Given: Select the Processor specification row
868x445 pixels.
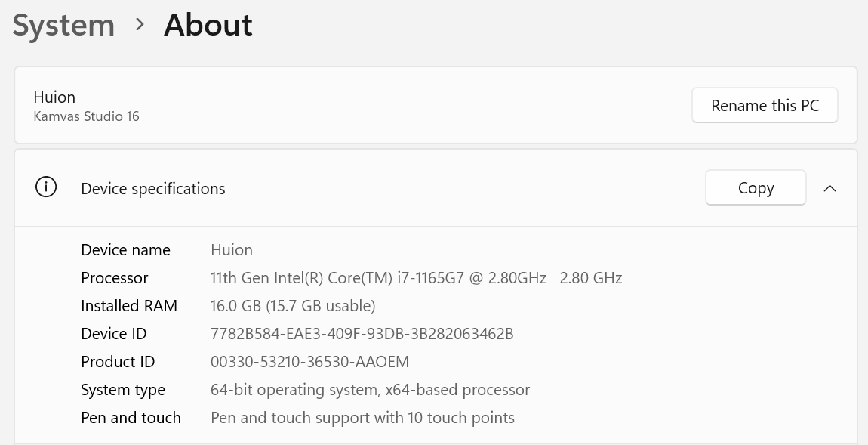Looking at the screenshot, I should (115, 277).
